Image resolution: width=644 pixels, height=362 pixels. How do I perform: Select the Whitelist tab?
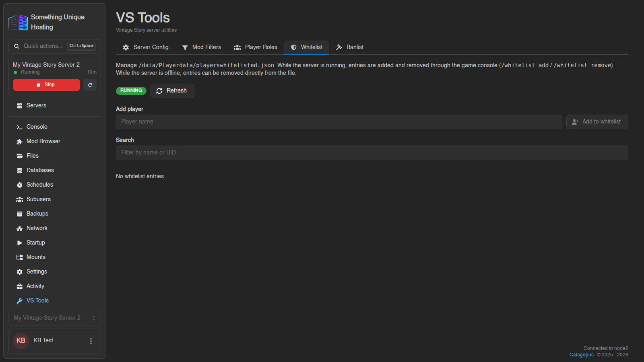click(x=306, y=47)
